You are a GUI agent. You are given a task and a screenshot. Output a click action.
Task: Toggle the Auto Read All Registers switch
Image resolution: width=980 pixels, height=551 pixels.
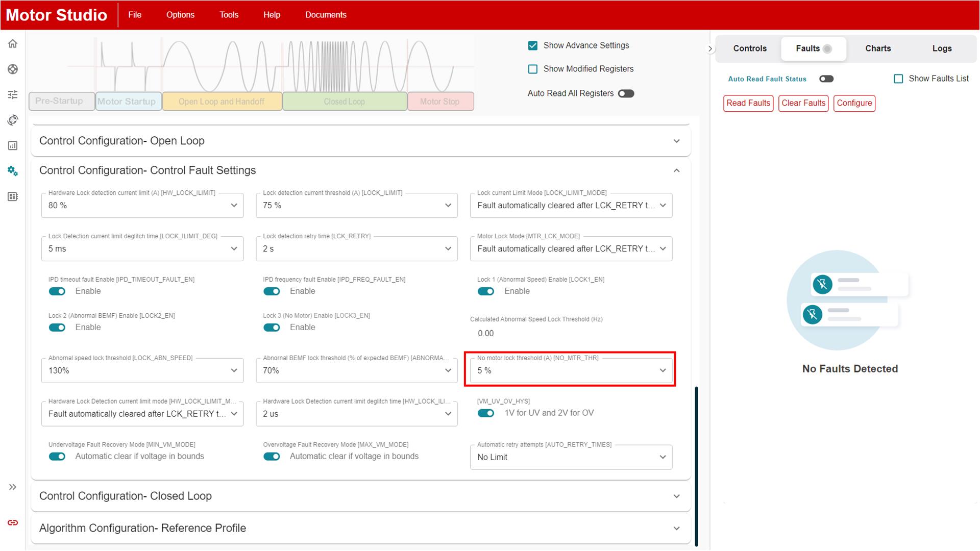pyautogui.click(x=626, y=93)
